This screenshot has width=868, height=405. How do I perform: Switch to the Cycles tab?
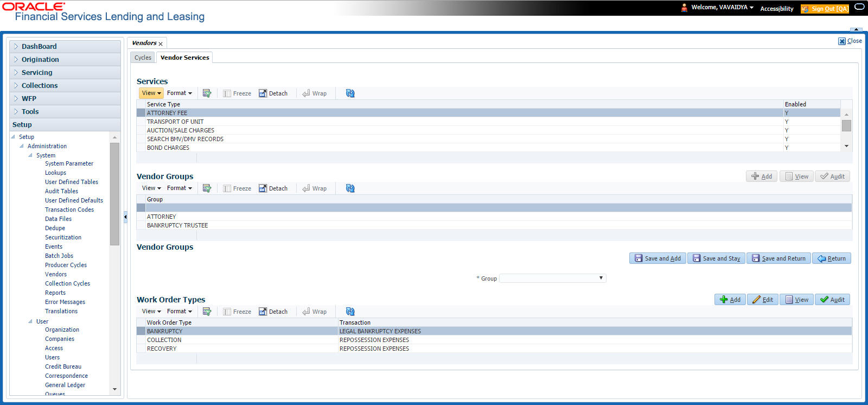[143, 58]
